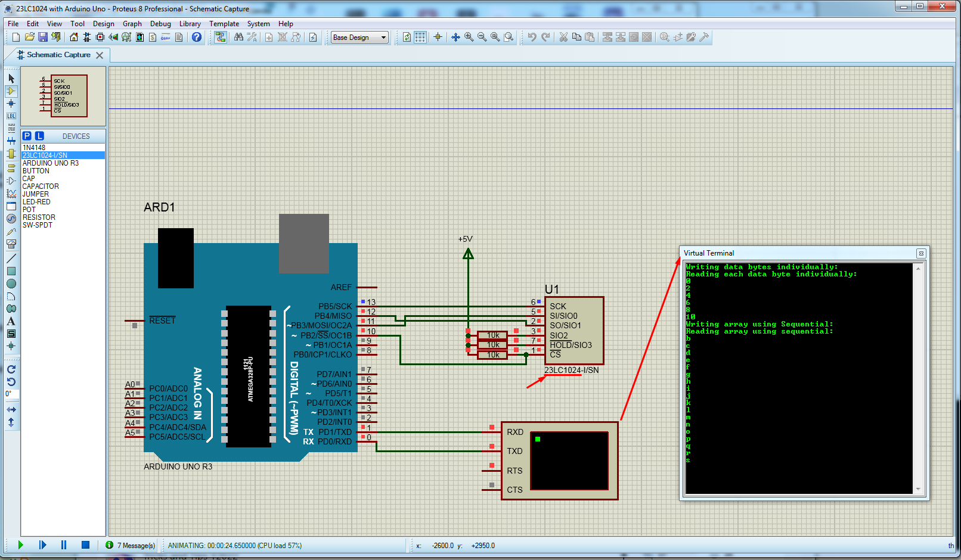Open the View menu
This screenshot has height=560, width=961.
click(x=54, y=24)
